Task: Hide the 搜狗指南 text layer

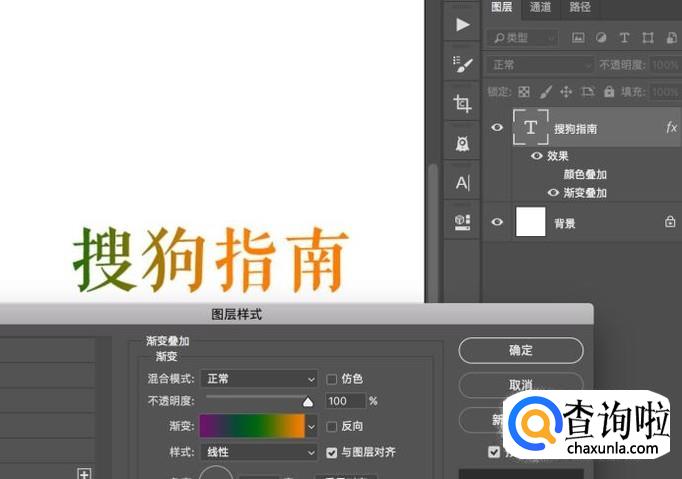Action: [497, 127]
